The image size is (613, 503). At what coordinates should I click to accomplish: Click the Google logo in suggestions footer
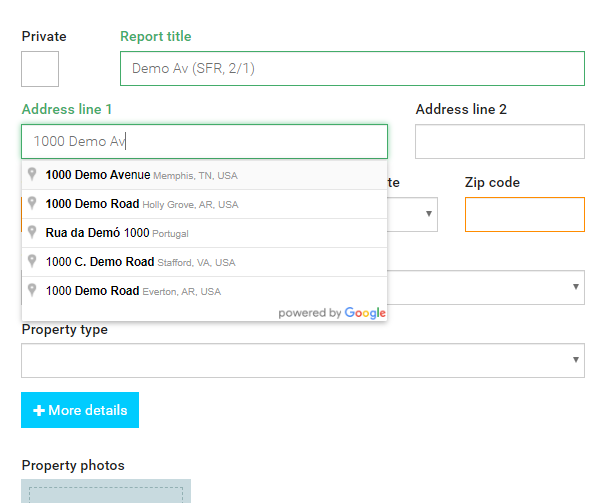tap(365, 313)
